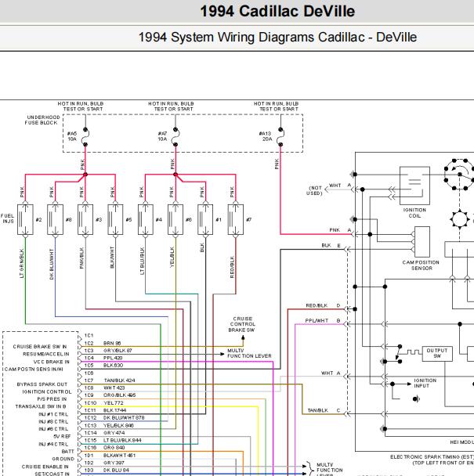
Task: Click pin row '1C16 ORG 840'
Action: click(x=104, y=448)
